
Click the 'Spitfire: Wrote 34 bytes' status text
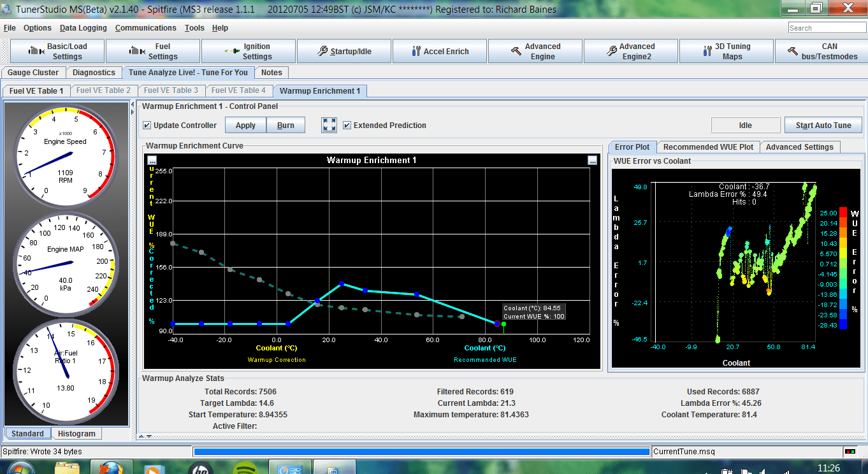(43, 452)
